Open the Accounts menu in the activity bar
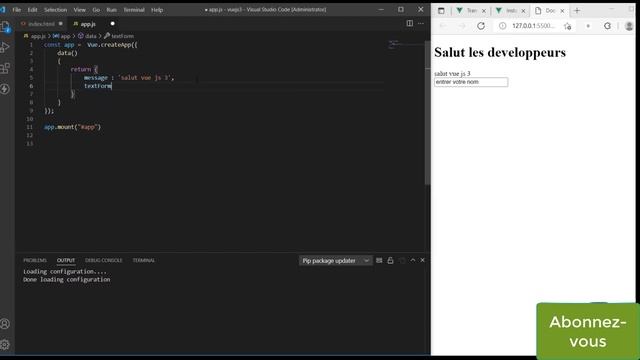640x360 pixels. click(5, 324)
